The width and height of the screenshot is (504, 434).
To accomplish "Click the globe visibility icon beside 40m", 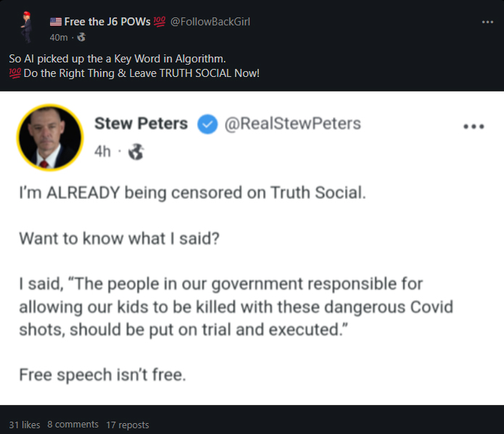I will coord(81,37).
